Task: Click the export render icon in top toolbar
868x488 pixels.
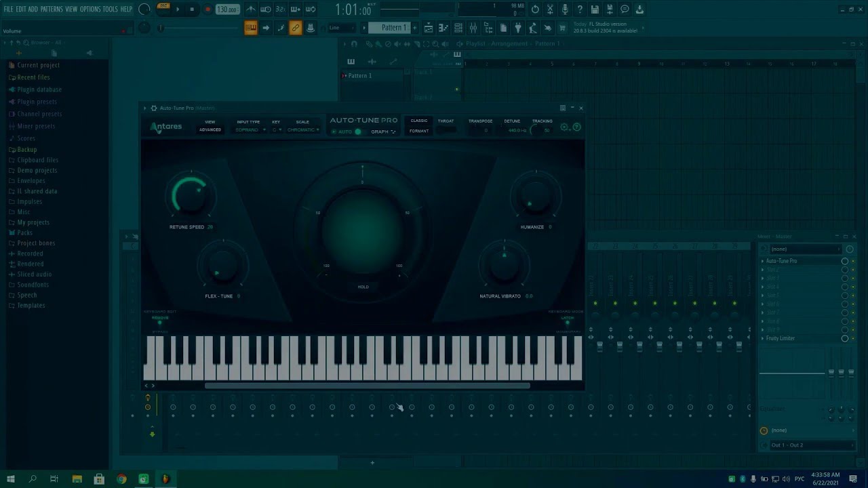Action: 610,9
